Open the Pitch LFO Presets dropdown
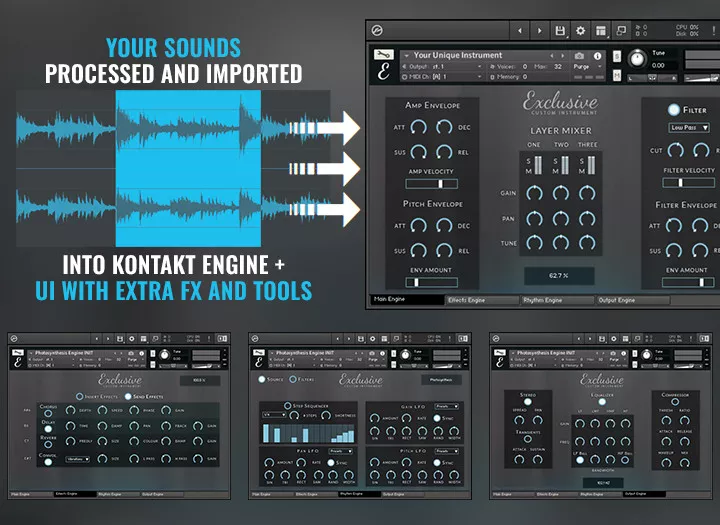Screen dimensions: 720x525 pyautogui.click(x=447, y=451)
